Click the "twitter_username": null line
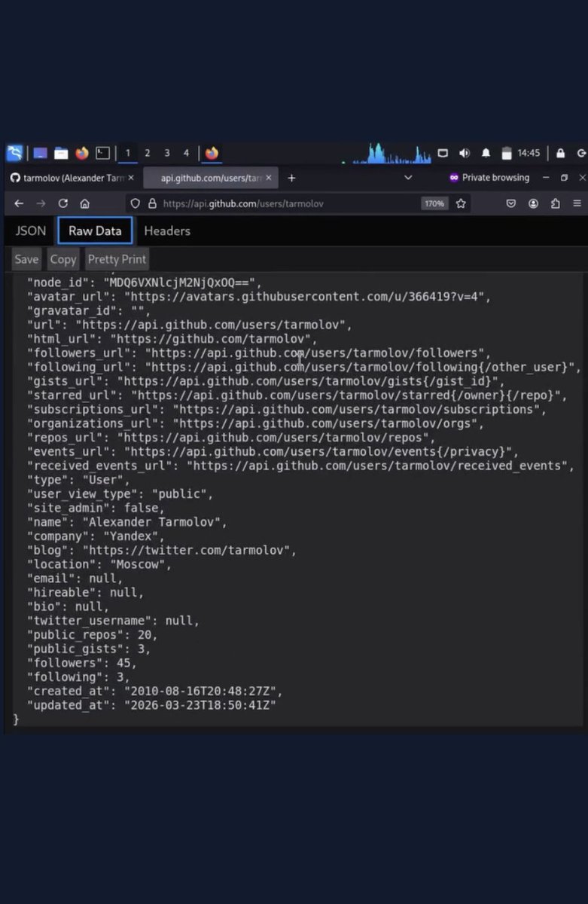The width and height of the screenshot is (588, 904). tap(113, 621)
